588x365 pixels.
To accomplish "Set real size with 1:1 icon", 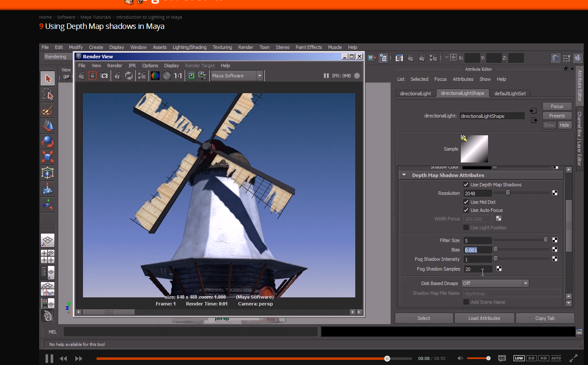I will click(178, 76).
